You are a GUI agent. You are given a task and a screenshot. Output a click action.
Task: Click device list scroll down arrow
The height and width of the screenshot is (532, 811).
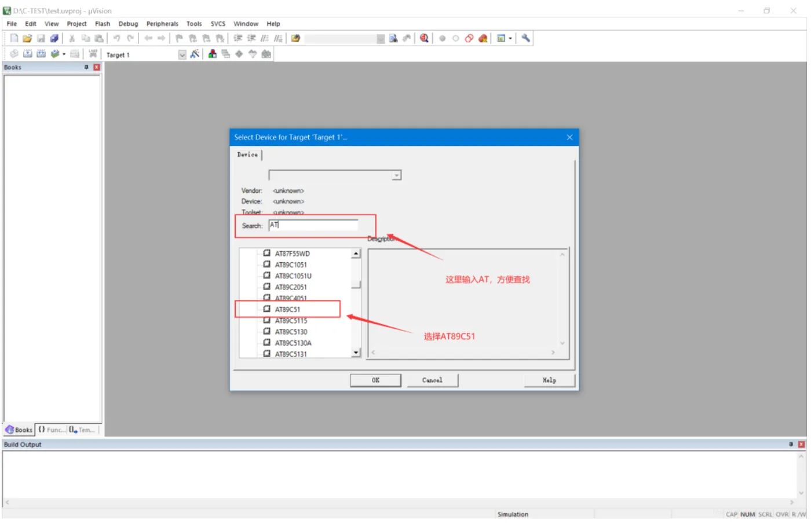pyautogui.click(x=356, y=353)
